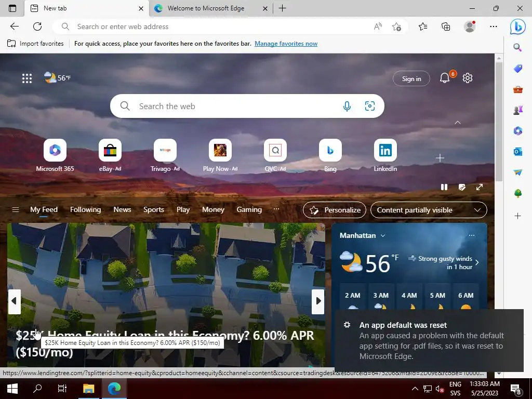The image size is (532, 399).
Task: Open the Favorites list
Action: point(423,26)
